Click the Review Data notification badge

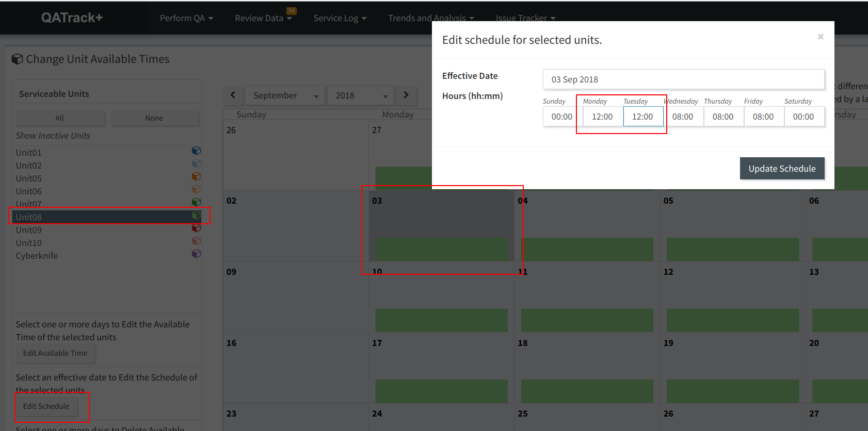(292, 10)
